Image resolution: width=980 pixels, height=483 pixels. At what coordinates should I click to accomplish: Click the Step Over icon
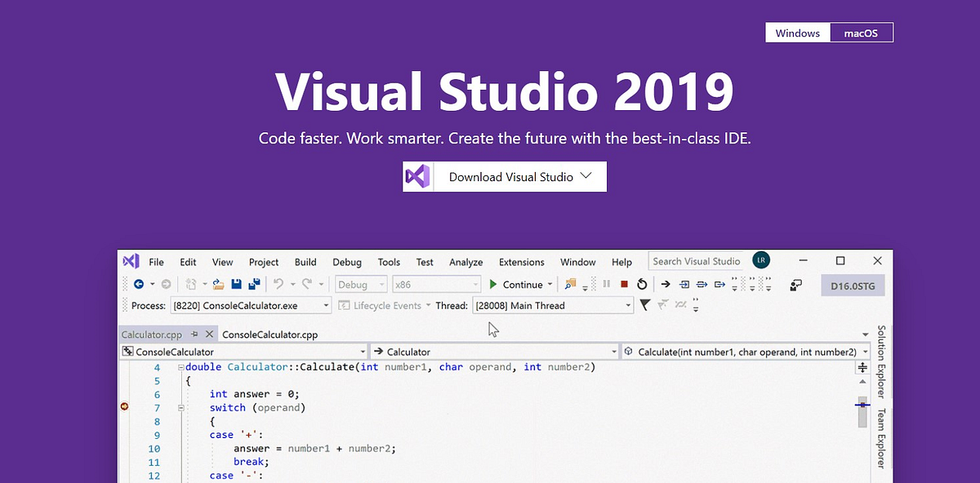702,284
